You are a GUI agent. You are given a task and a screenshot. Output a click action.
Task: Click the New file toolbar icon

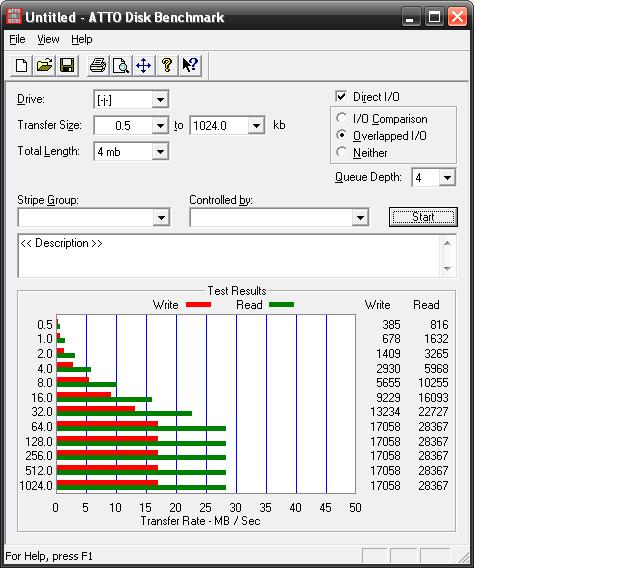(21, 65)
